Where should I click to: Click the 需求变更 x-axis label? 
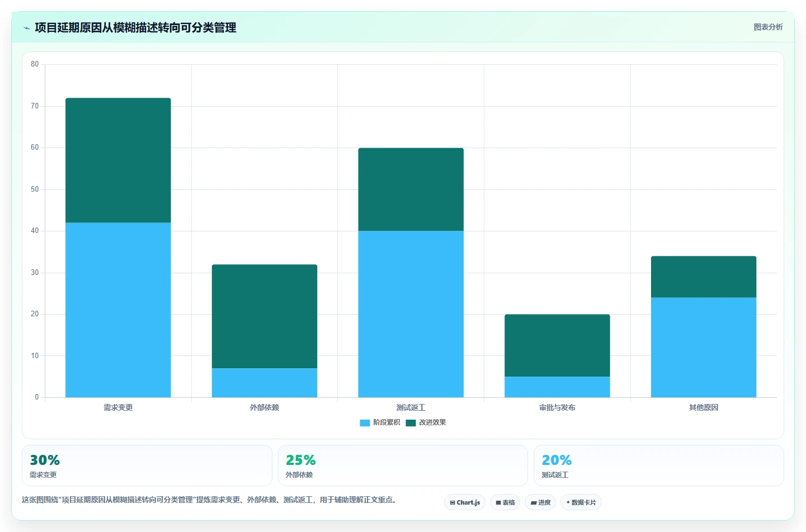(118, 407)
